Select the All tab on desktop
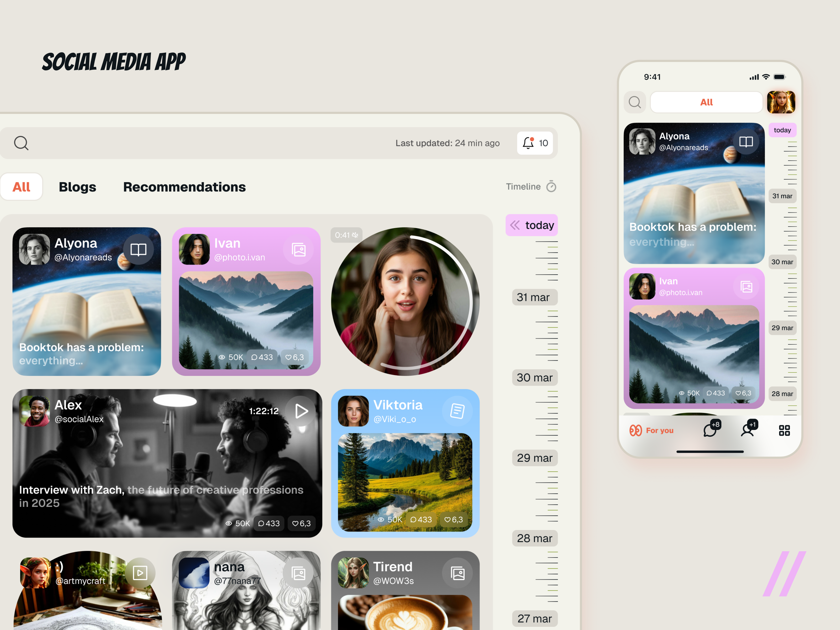The width and height of the screenshot is (840, 630). (21, 187)
